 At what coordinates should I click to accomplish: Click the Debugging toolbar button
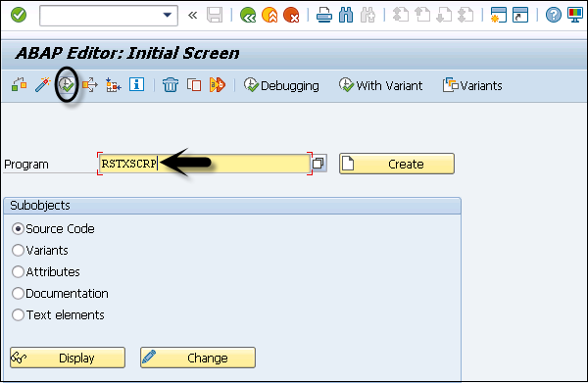[281, 85]
